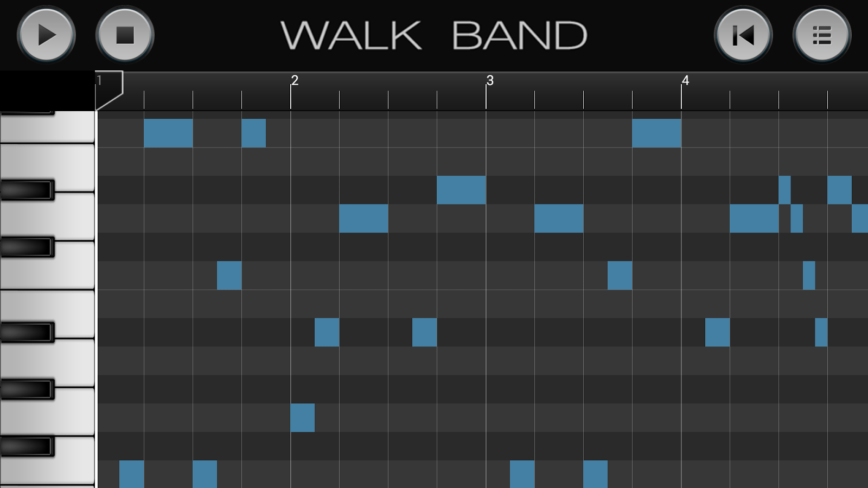Image resolution: width=868 pixels, height=488 pixels.
Task: Tap the Play button in the top-left corner
Action: point(46,35)
